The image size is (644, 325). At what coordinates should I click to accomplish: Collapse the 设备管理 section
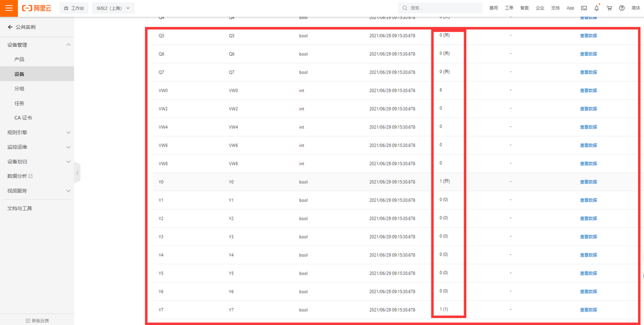click(x=68, y=45)
